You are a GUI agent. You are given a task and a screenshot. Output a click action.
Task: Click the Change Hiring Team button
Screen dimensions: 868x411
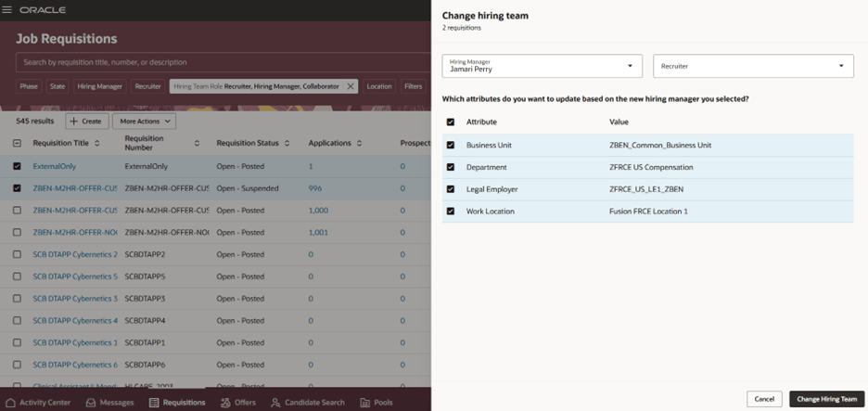tap(826, 399)
